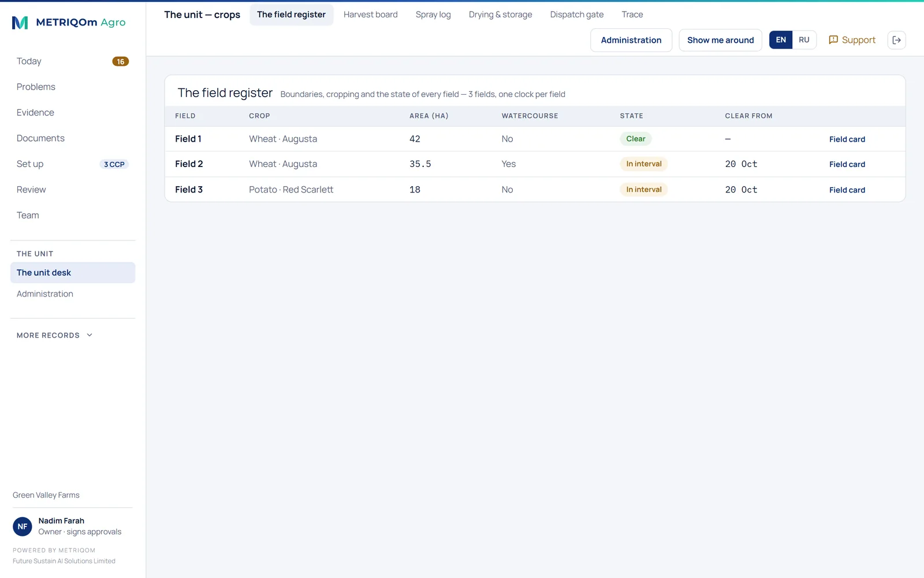The width and height of the screenshot is (924, 578).
Task: Click the Field 1 row name
Action: tap(188, 139)
